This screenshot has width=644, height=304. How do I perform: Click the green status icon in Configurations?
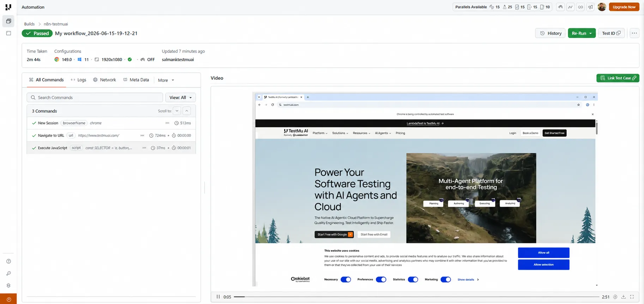click(130, 60)
